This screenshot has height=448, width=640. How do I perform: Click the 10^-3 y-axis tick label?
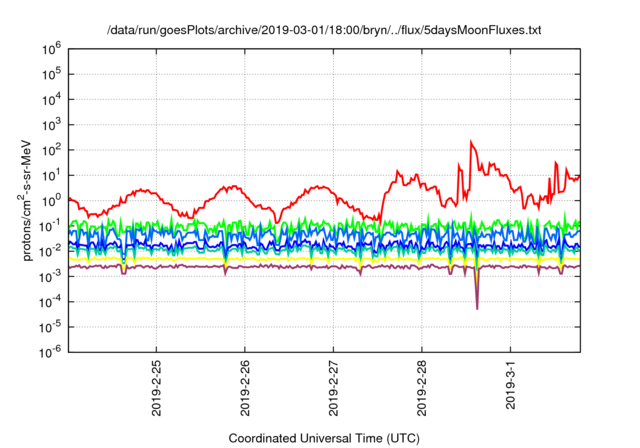pyautogui.click(x=51, y=277)
